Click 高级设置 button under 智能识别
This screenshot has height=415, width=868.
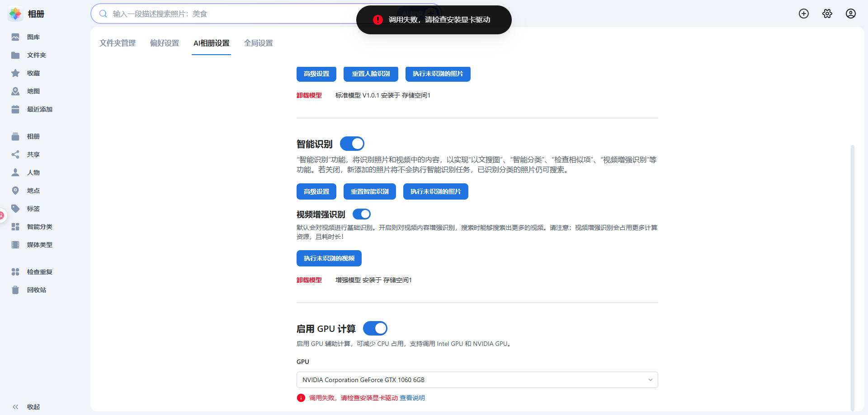316,191
